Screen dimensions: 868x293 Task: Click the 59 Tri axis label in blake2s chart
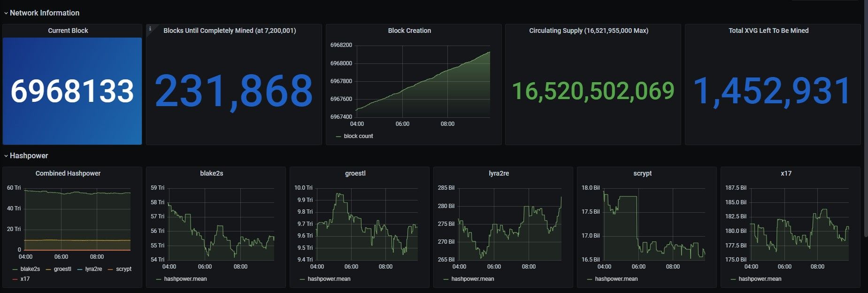tap(158, 188)
